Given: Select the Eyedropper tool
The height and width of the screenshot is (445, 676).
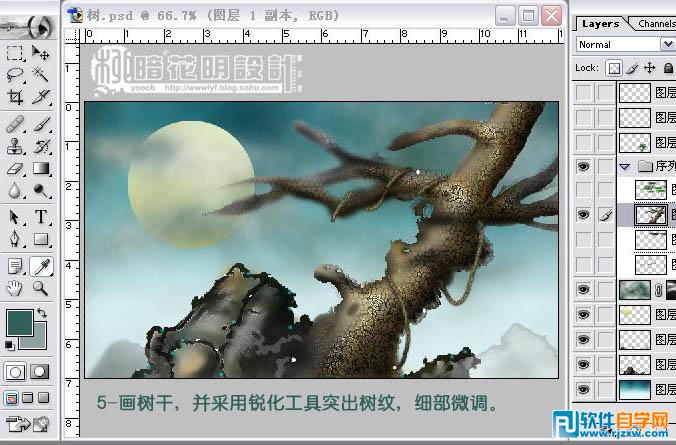Looking at the screenshot, I should 41,266.
